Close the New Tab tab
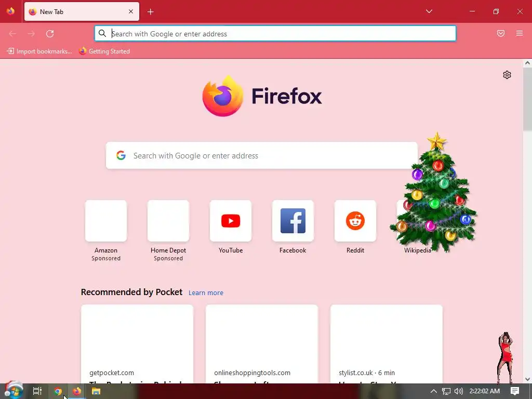 tap(131, 11)
